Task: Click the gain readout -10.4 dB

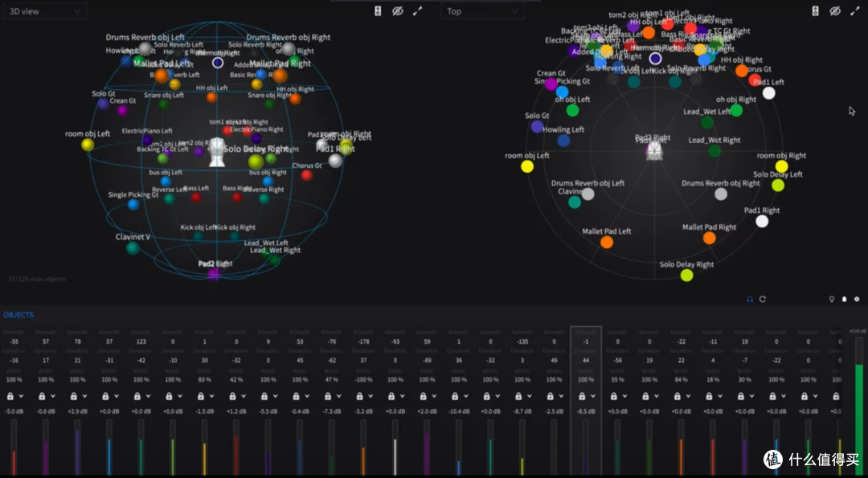Action: tap(458, 411)
